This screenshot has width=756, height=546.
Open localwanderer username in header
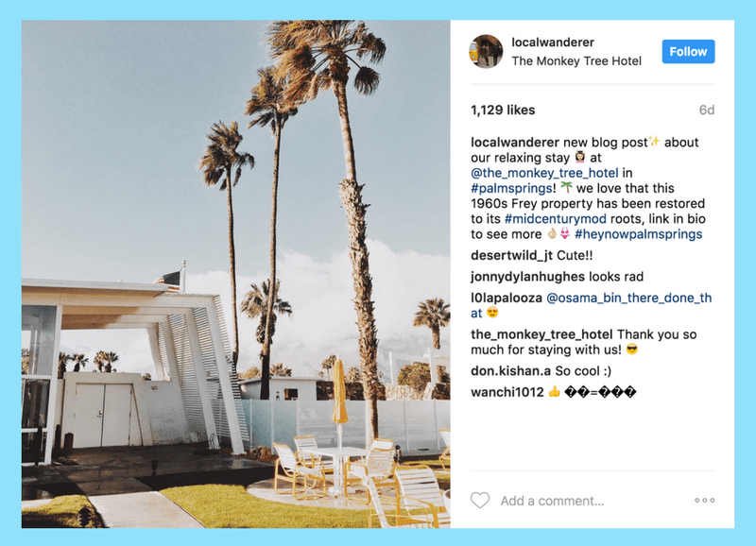tap(553, 43)
